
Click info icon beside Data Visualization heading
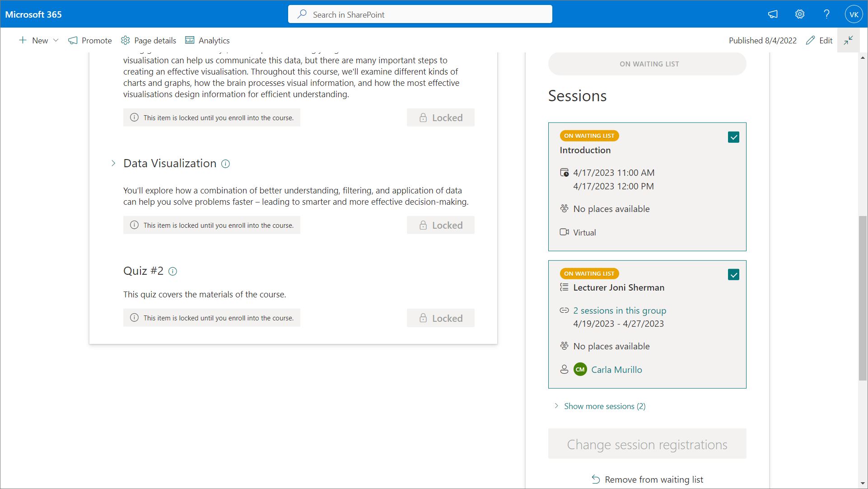pyautogui.click(x=225, y=164)
